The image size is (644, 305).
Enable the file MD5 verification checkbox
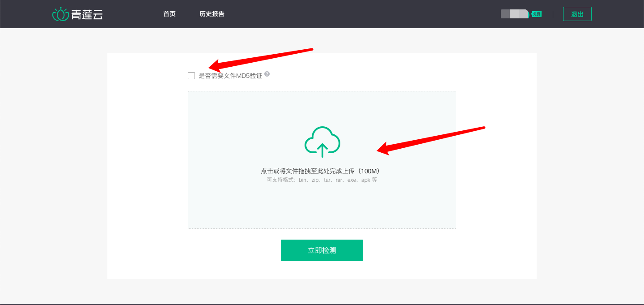point(191,76)
